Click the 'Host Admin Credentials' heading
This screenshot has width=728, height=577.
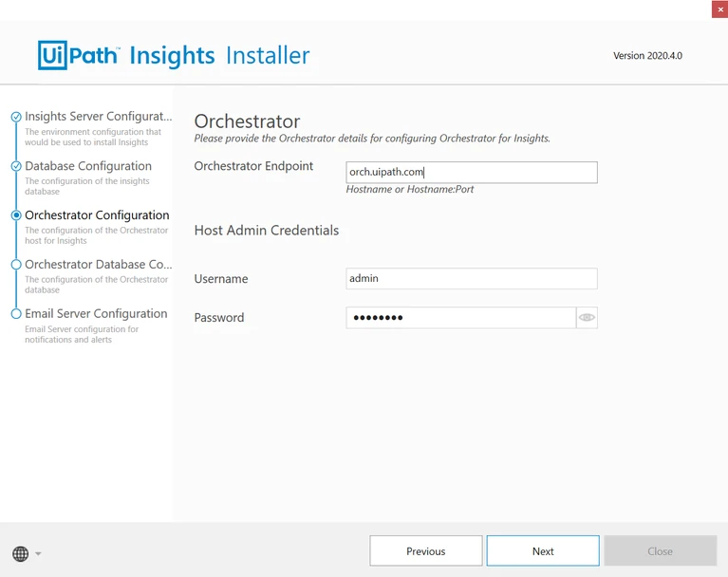267,231
